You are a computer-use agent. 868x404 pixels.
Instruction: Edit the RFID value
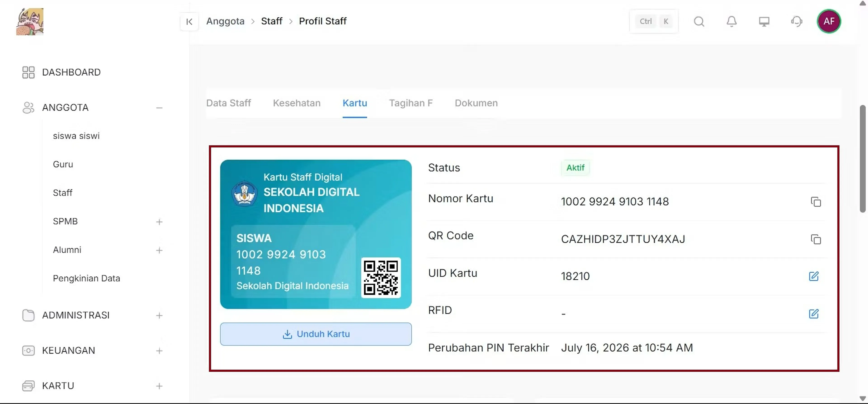pos(814,314)
